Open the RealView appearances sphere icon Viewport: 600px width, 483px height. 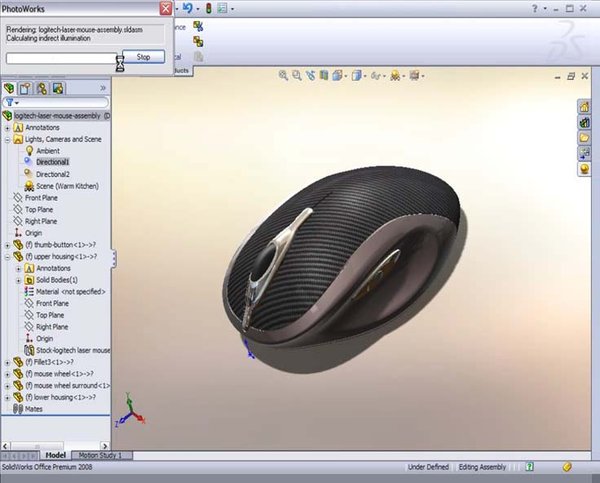point(584,168)
